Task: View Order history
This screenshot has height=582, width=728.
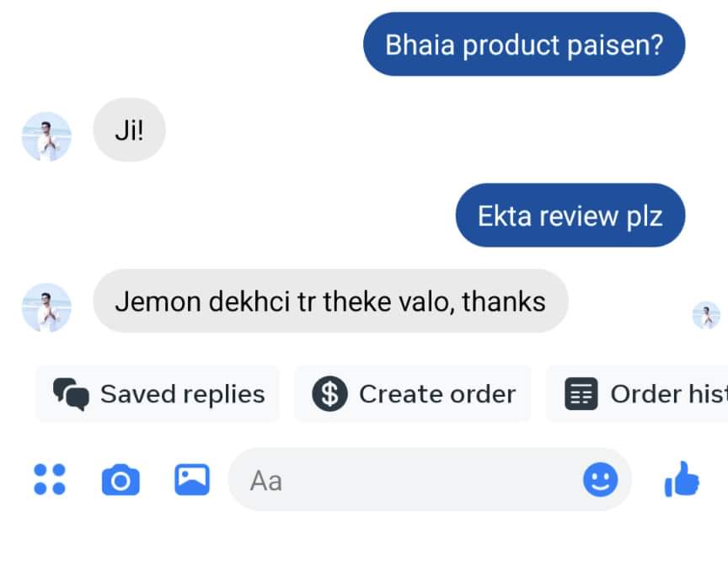Action: pyautogui.click(x=637, y=394)
